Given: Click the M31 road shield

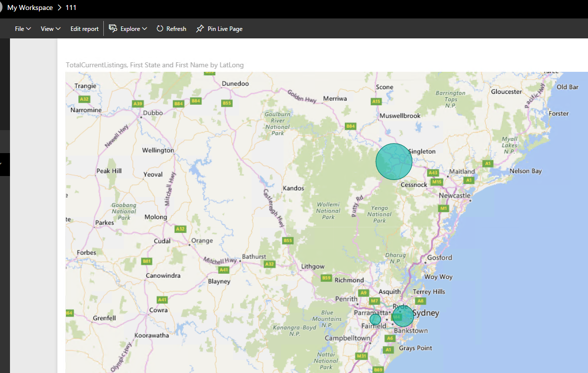Looking at the screenshot, I should pyautogui.click(x=361, y=356).
